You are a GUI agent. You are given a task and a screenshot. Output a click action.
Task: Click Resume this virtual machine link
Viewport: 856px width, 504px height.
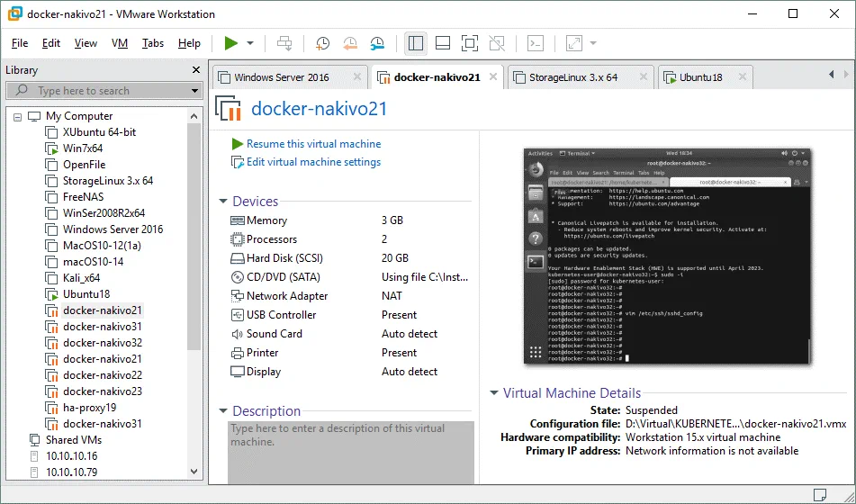(x=313, y=144)
